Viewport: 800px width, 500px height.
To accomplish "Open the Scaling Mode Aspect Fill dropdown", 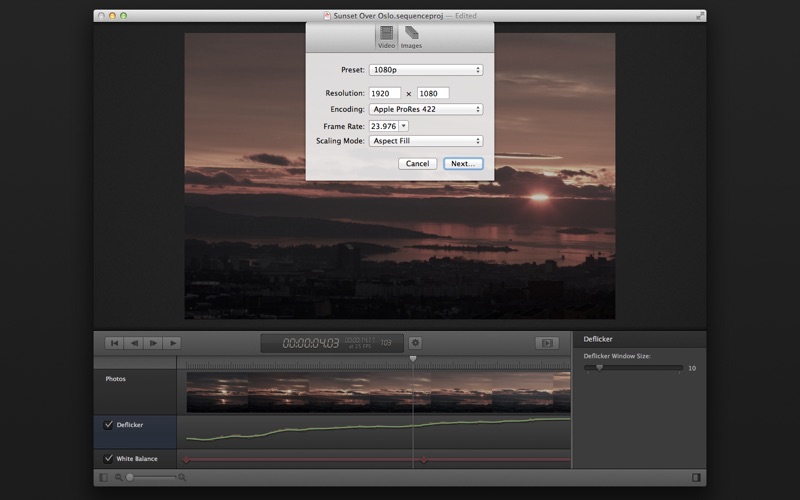I will (x=426, y=142).
